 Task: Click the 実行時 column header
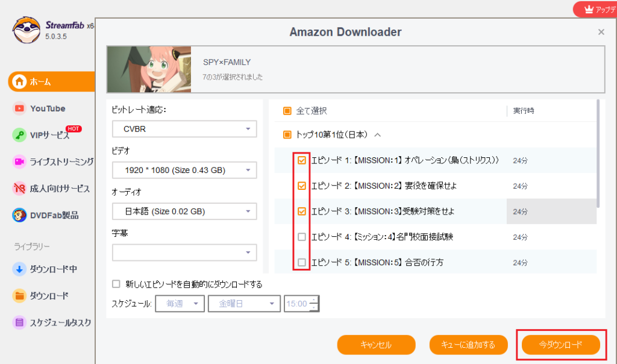[x=524, y=111]
